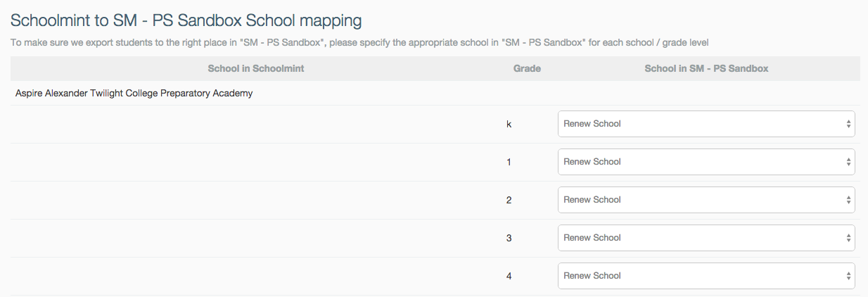Click the School mapping page title
Image resolution: width=868 pixels, height=297 pixels.
186,20
